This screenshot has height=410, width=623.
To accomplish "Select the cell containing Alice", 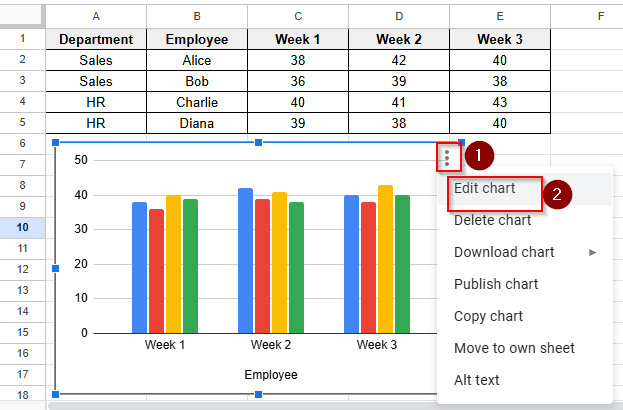I will [197, 60].
